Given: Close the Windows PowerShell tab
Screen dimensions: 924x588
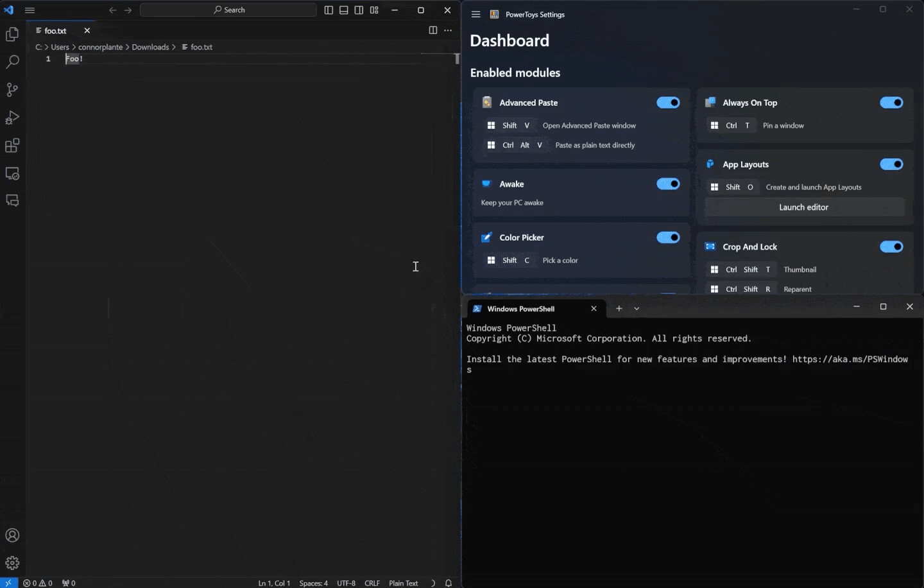Looking at the screenshot, I should coord(594,309).
